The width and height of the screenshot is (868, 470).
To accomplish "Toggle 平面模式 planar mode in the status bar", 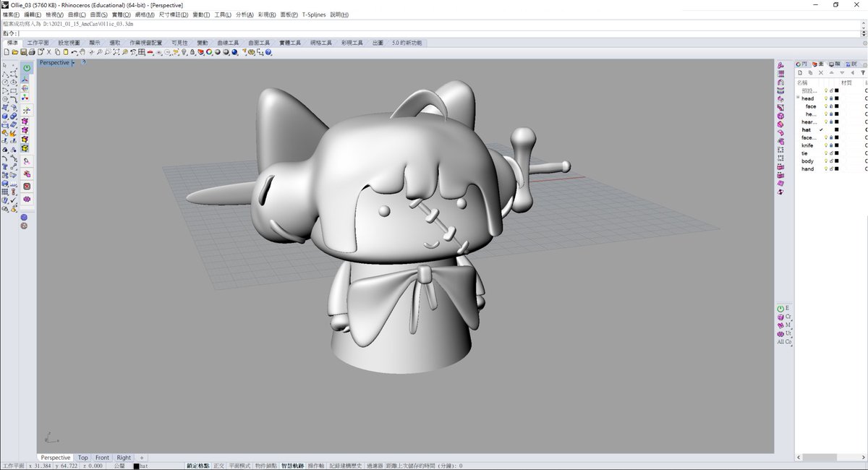I will [239, 466].
